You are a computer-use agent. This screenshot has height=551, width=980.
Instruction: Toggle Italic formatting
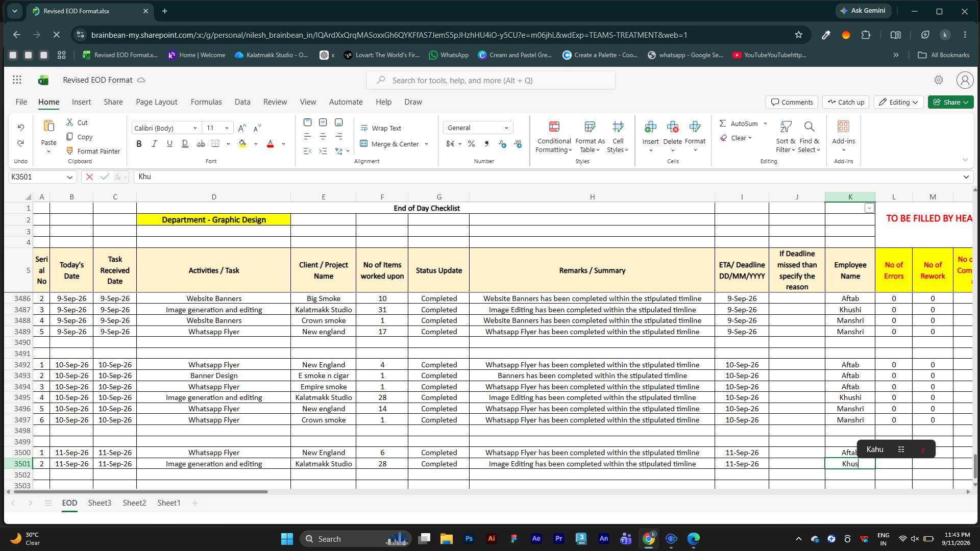point(154,144)
